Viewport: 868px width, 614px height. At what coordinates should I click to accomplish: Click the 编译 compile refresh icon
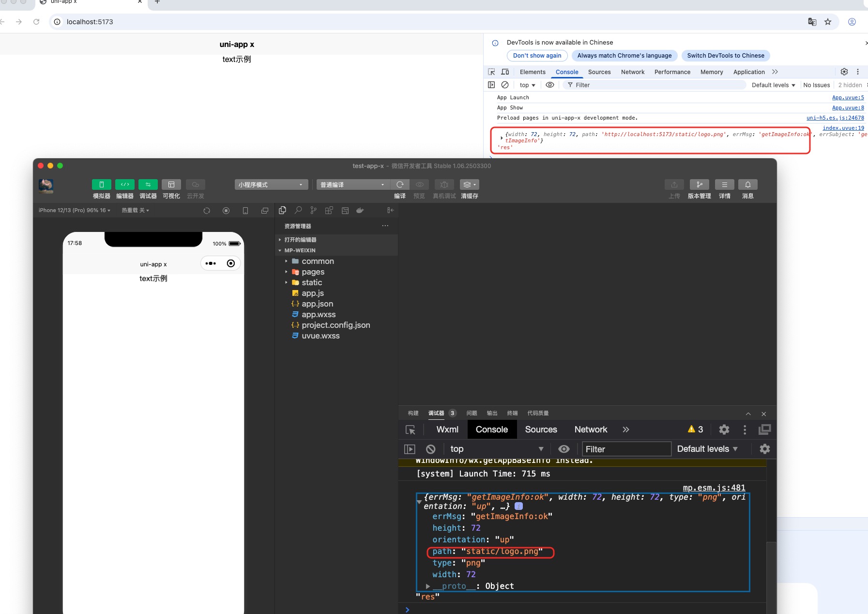click(x=400, y=184)
